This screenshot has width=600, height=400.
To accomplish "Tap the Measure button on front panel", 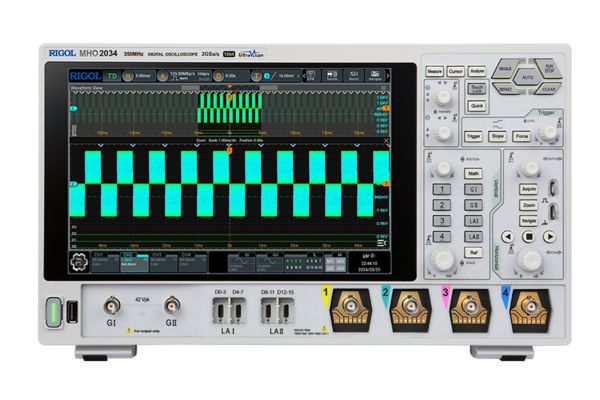I will (x=434, y=72).
